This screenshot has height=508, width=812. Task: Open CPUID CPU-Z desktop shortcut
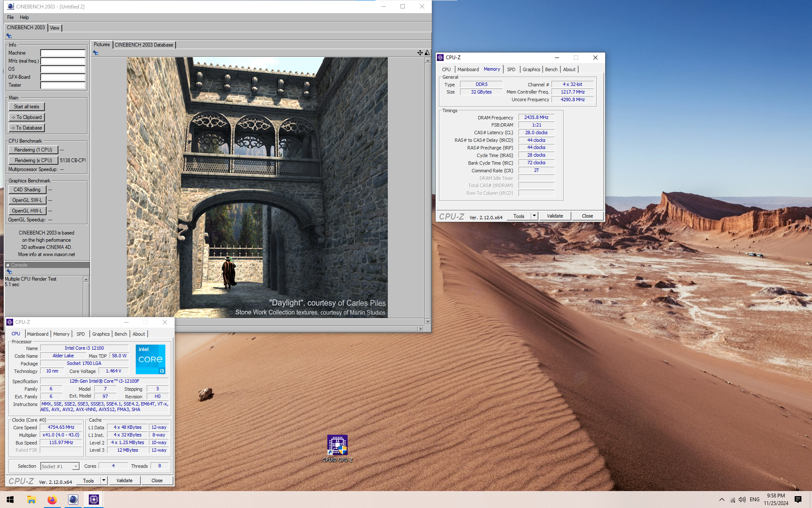[337, 448]
